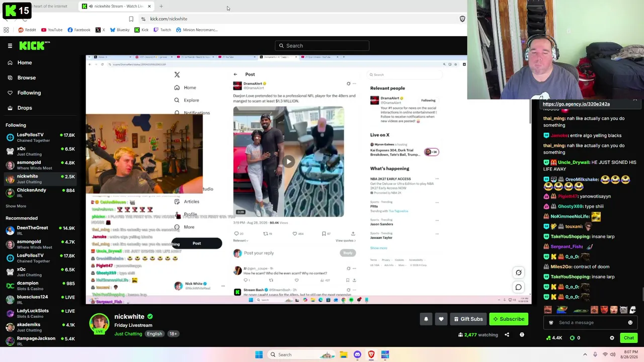Open Brave browser from the taskbar

pos(371,354)
